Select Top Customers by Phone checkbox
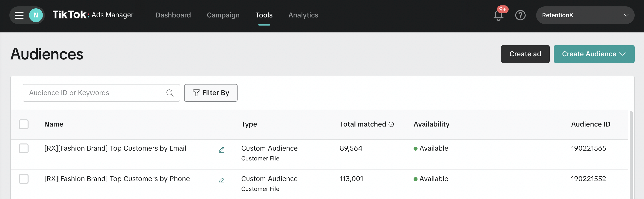 click(x=23, y=179)
